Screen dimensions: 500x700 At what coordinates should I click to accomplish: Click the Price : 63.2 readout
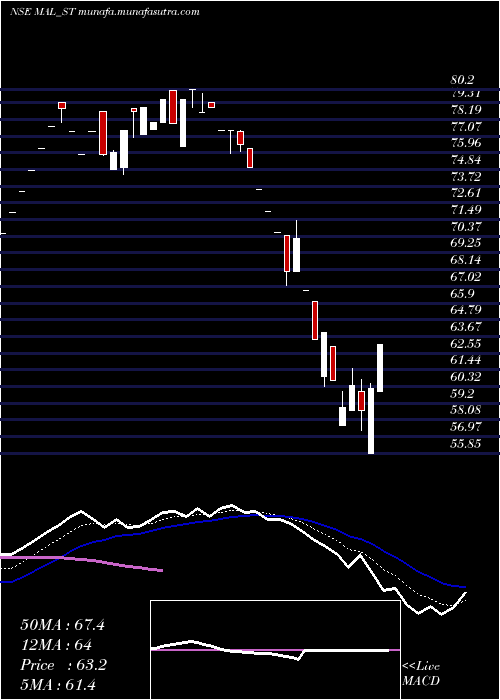tap(63, 665)
